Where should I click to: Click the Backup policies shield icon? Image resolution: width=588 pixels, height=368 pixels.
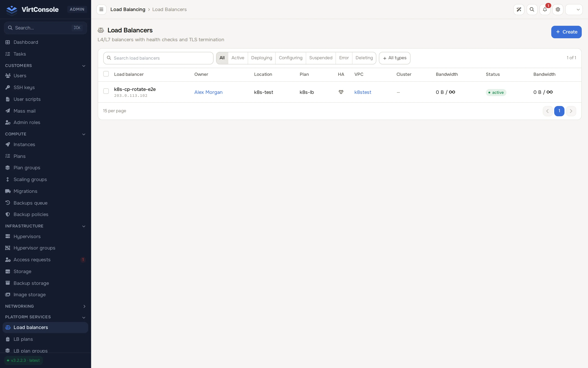coord(8,214)
